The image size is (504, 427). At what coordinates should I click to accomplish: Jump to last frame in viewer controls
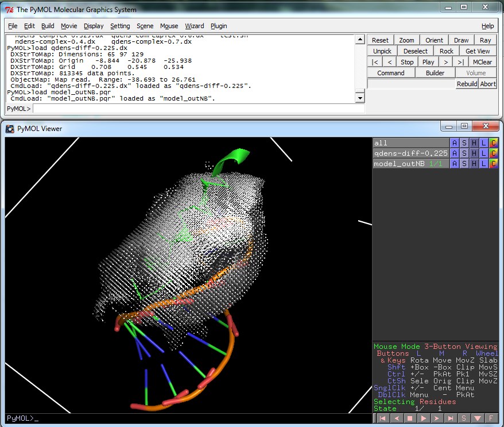pyautogui.click(x=450, y=418)
